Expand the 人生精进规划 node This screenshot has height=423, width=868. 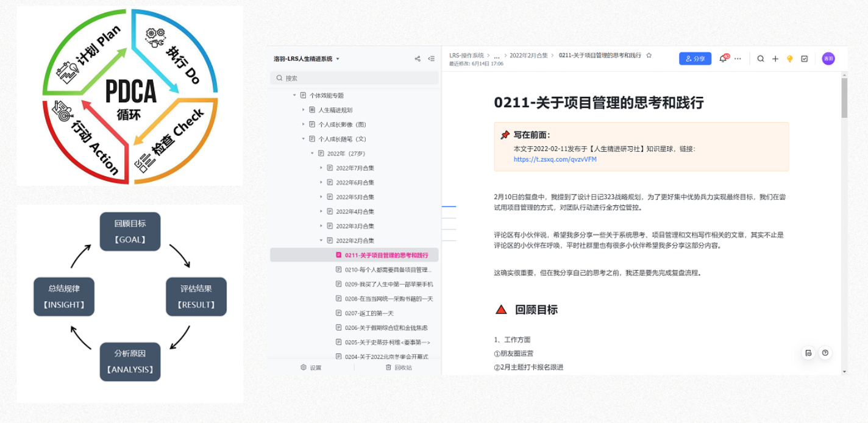click(304, 110)
